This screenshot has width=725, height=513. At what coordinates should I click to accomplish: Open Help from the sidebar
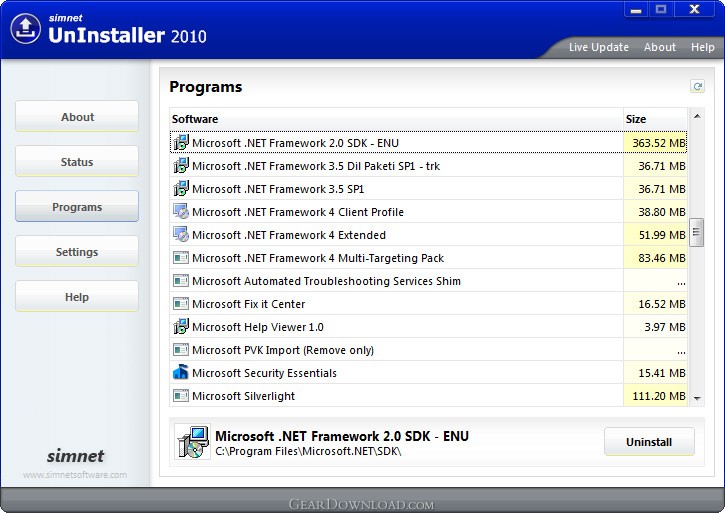coord(77,296)
